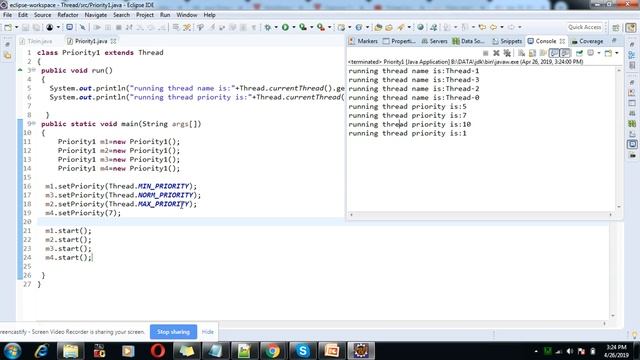Click the Run External Tools icon
640x360 pixels.
click(321, 27)
